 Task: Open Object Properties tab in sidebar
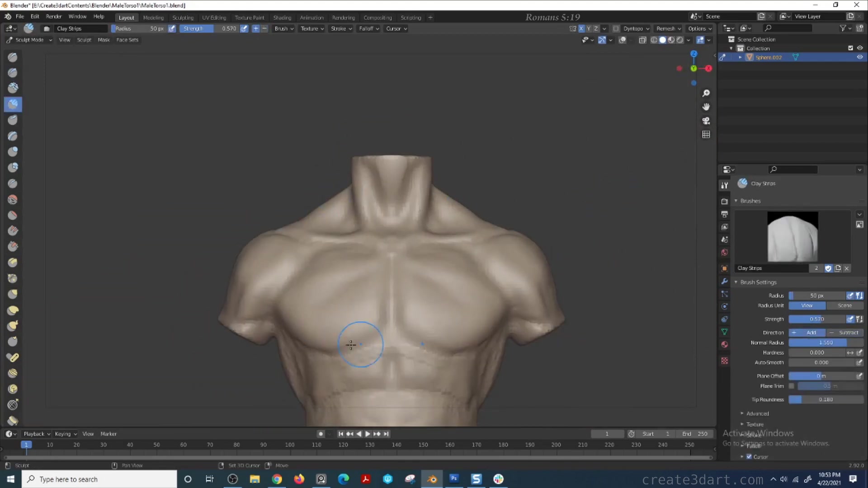click(725, 268)
